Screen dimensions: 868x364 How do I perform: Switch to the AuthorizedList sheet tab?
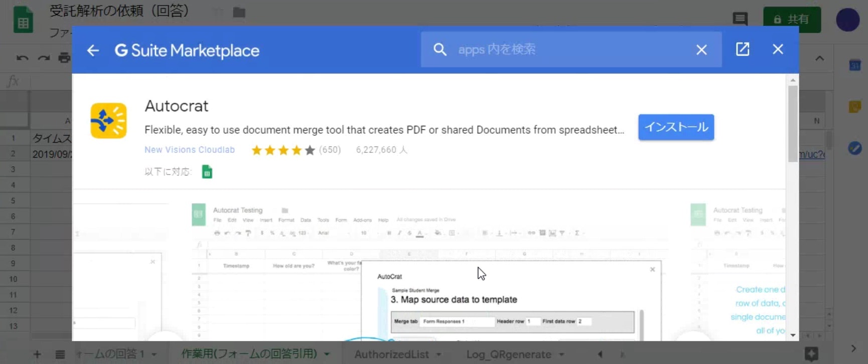point(391,354)
